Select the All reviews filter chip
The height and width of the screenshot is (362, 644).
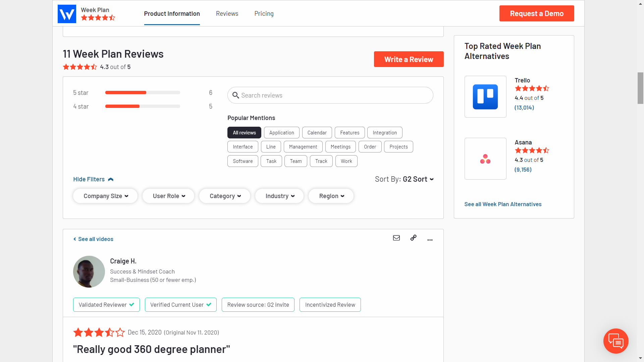point(244,133)
